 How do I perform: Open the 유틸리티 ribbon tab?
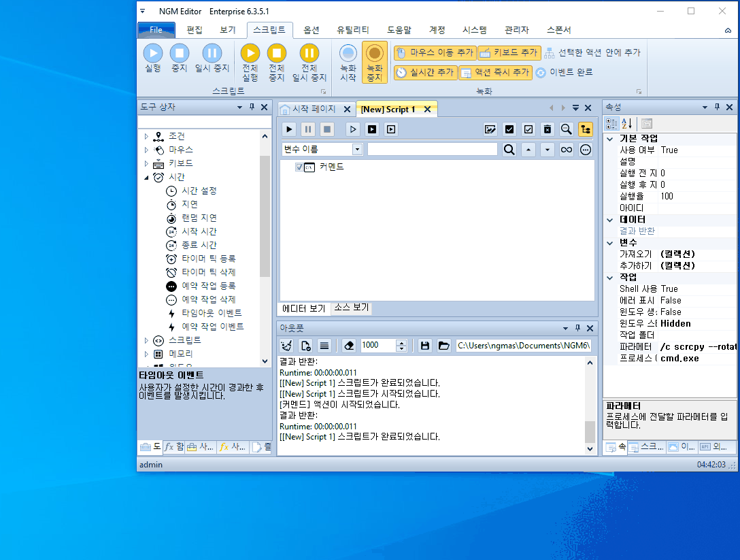[352, 30]
